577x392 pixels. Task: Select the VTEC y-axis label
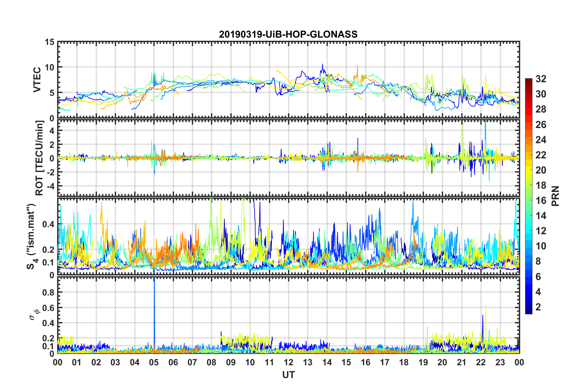tap(37, 80)
